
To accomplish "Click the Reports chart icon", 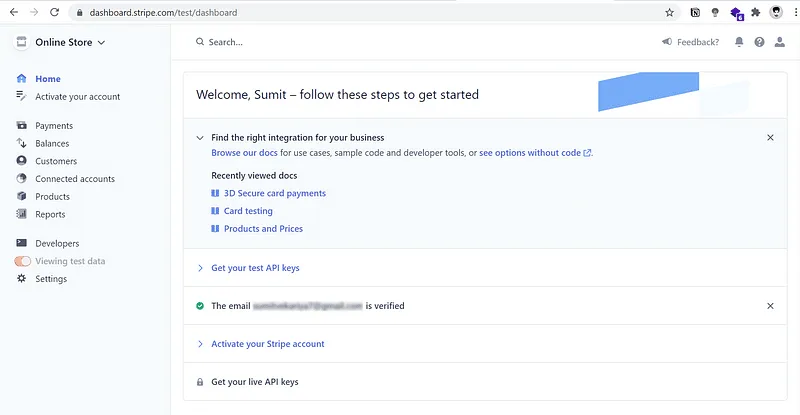I will [21, 214].
